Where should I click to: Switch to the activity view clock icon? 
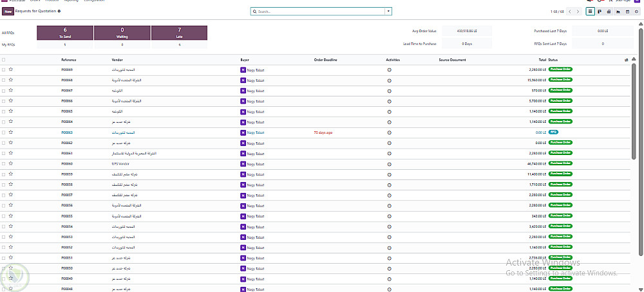(x=636, y=12)
